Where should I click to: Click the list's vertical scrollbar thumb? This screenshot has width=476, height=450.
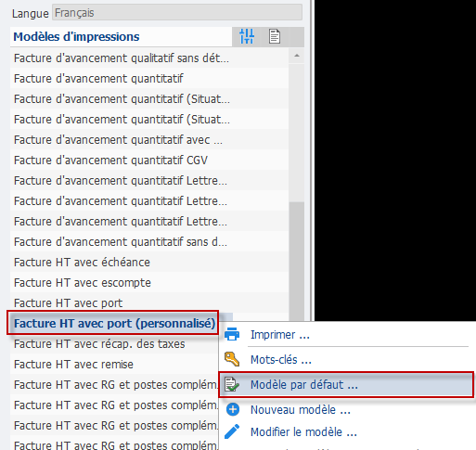click(297, 262)
